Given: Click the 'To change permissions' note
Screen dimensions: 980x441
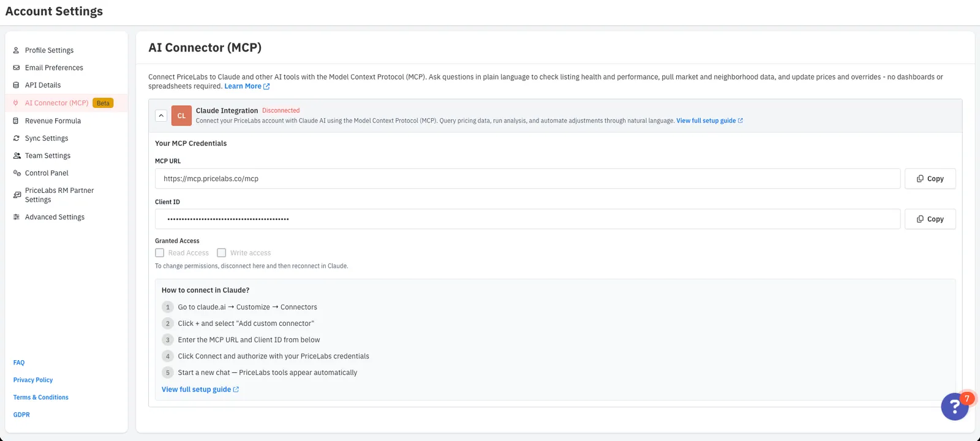Looking at the screenshot, I should tap(251, 266).
